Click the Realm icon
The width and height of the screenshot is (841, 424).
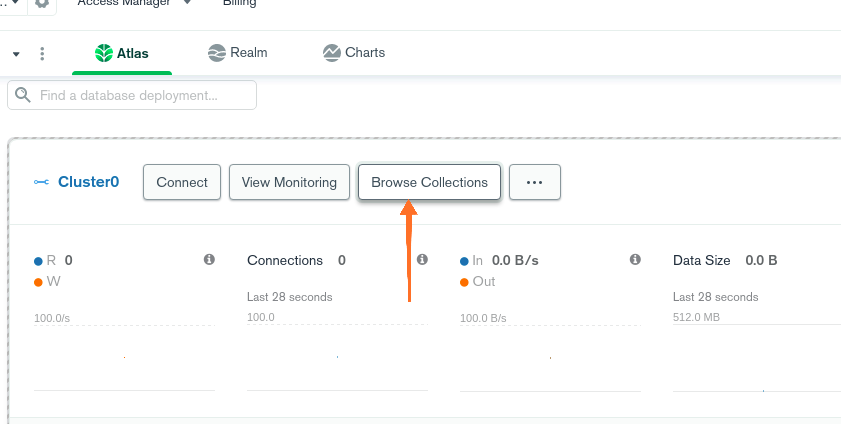coord(217,53)
